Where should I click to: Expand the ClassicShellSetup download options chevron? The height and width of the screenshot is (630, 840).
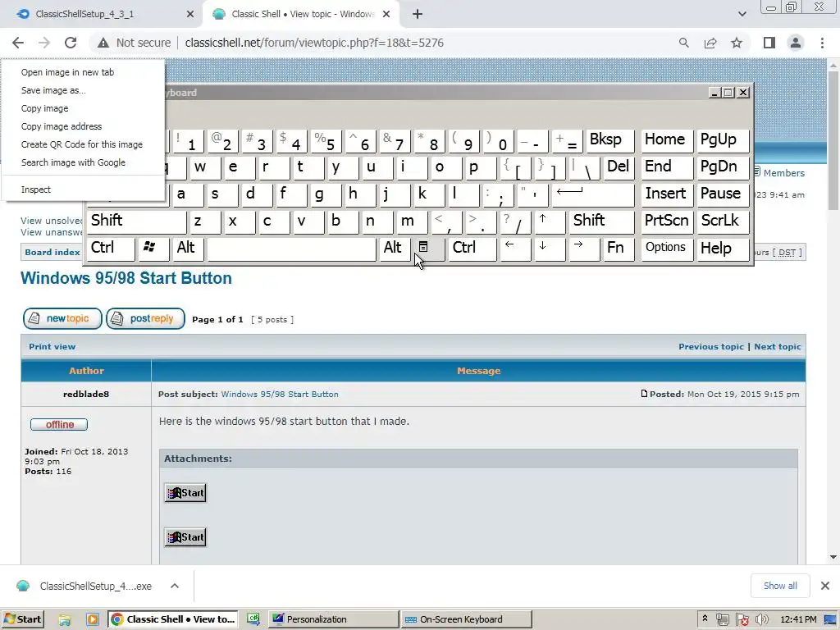point(175,586)
